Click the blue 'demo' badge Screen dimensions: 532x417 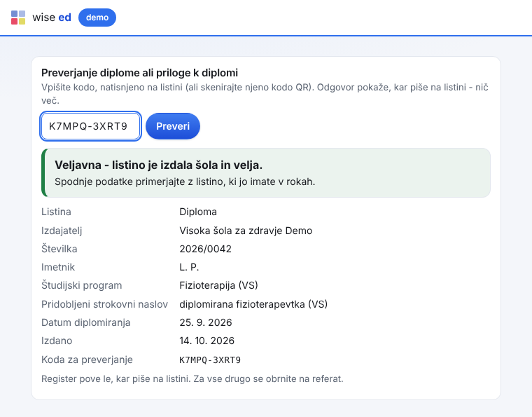97,18
